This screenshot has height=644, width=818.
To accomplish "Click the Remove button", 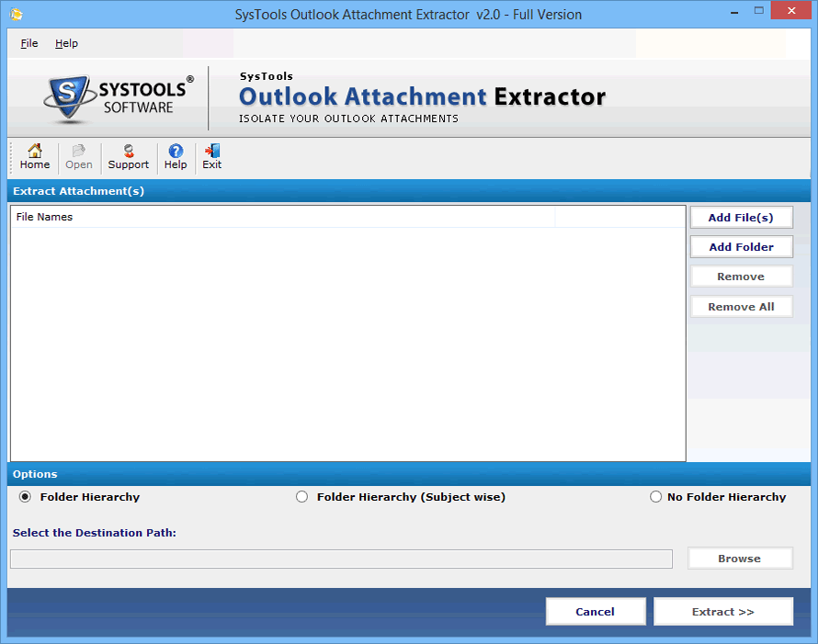I will (742, 277).
